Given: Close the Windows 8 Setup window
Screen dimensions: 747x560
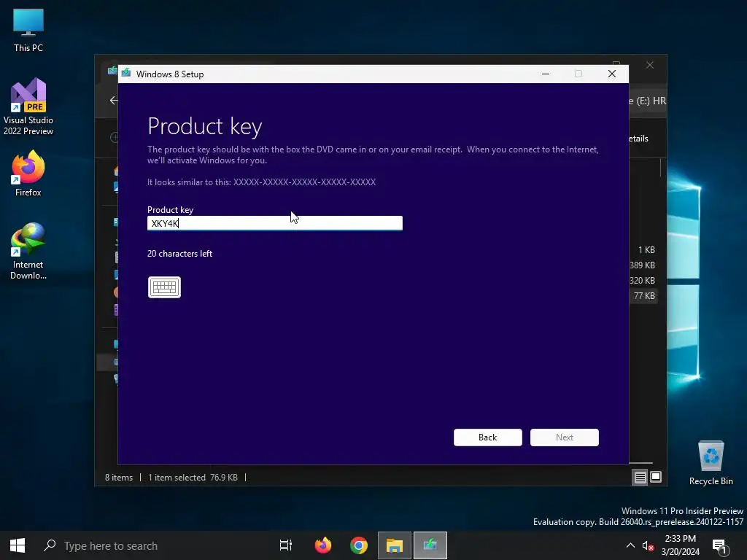Looking at the screenshot, I should [x=612, y=74].
